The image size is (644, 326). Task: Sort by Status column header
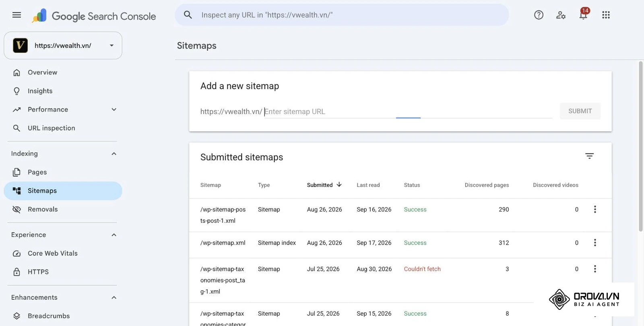point(412,185)
